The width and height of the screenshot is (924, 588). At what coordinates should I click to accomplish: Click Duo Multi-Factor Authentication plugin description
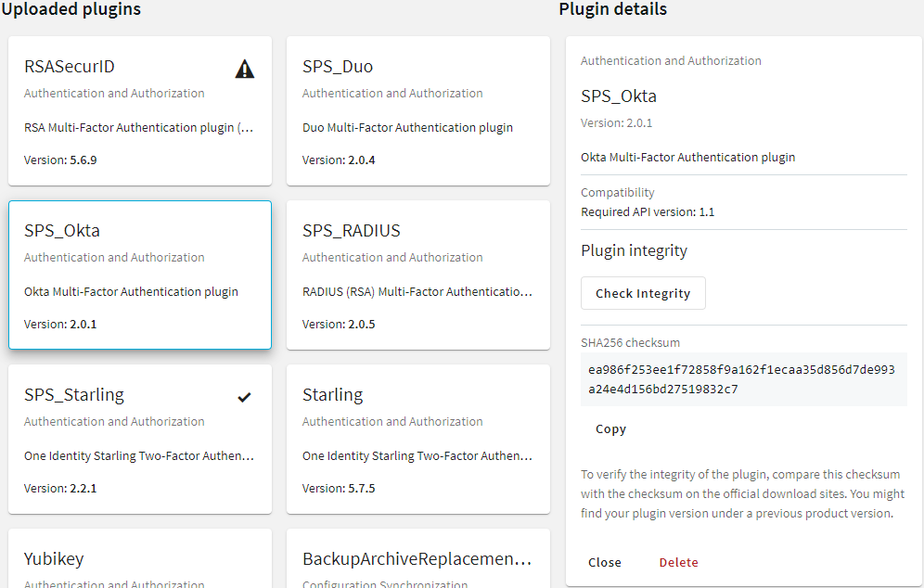click(408, 127)
